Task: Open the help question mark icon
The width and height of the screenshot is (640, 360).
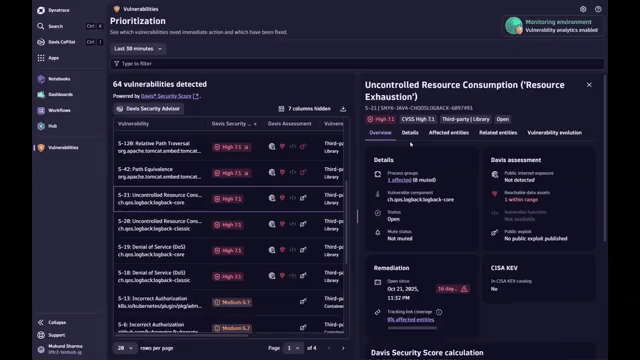Action: tap(598, 9)
